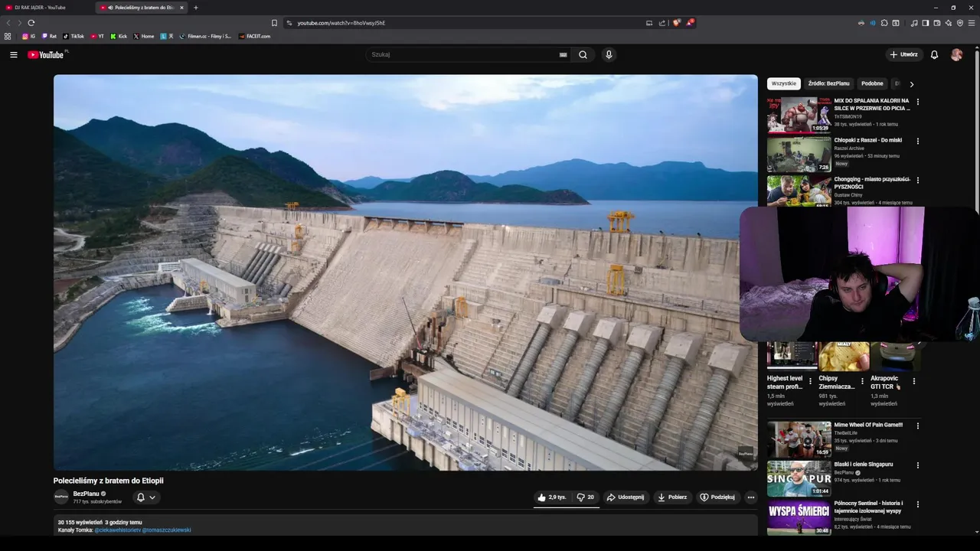Image resolution: width=980 pixels, height=551 pixels.
Task: Toggle BezPlanu subscription notification bell dropdown
Action: coord(145,497)
